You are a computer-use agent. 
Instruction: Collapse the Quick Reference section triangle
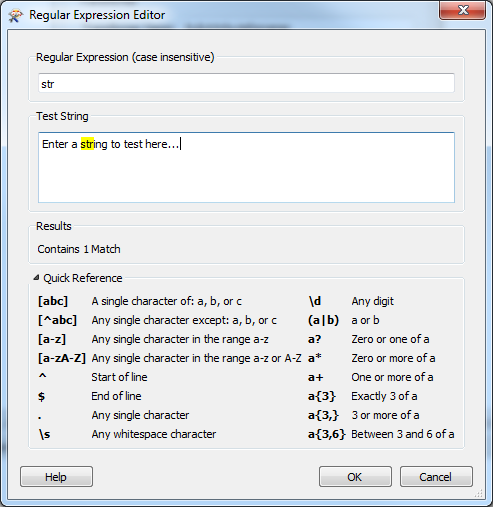36,277
